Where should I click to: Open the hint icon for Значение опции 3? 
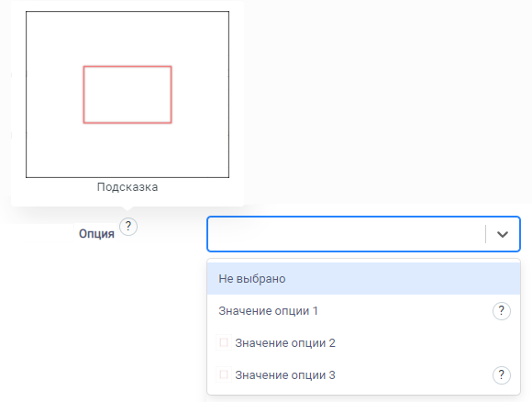(x=502, y=375)
